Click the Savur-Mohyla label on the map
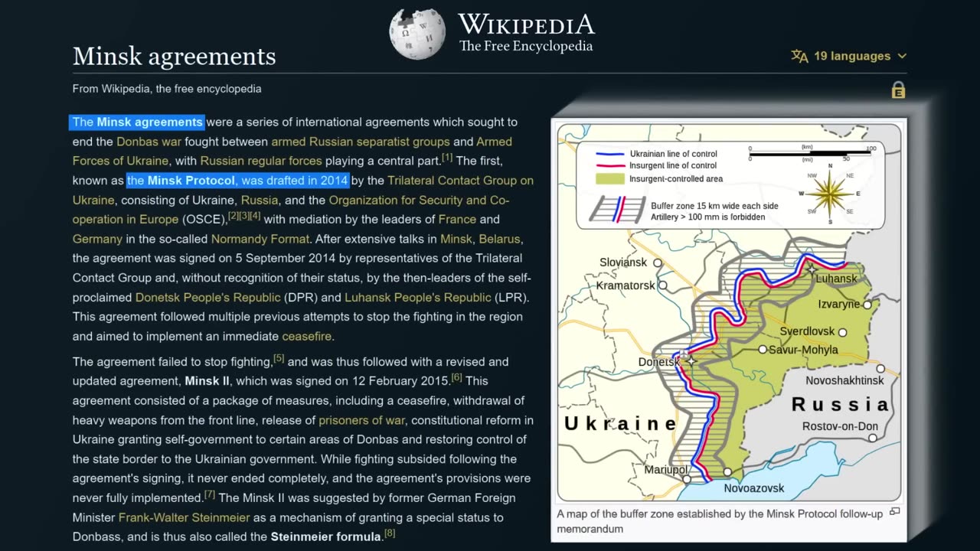The width and height of the screenshot is (980, 551). coord(803,350)
